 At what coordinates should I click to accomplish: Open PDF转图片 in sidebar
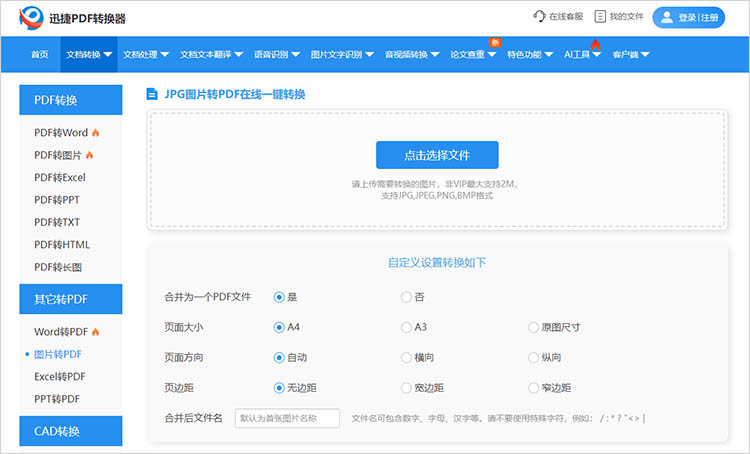58,155
